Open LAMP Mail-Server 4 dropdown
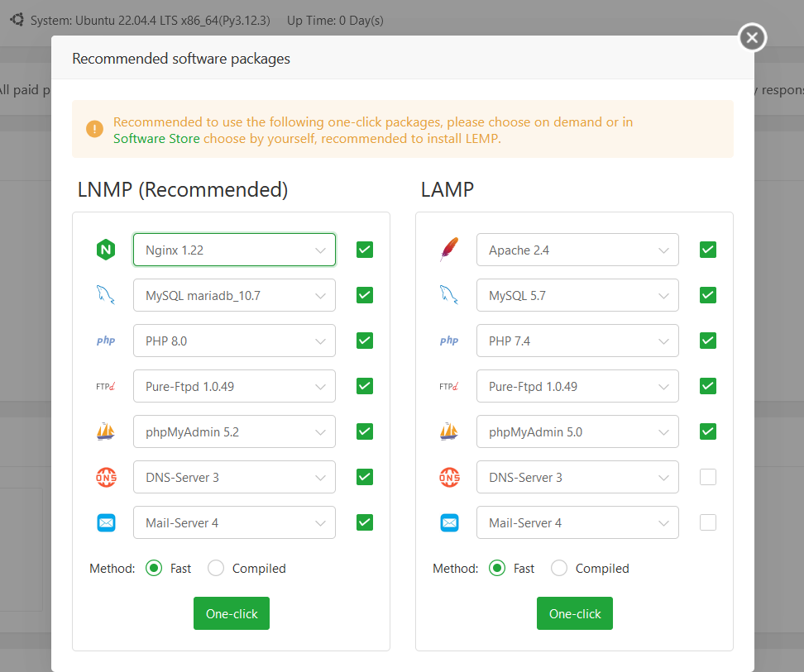 pyautogui.click(x=577, y=522)
